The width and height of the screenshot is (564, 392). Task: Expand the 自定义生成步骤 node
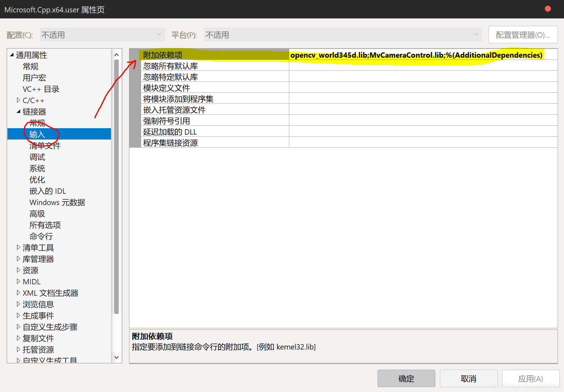pos(18,327)
